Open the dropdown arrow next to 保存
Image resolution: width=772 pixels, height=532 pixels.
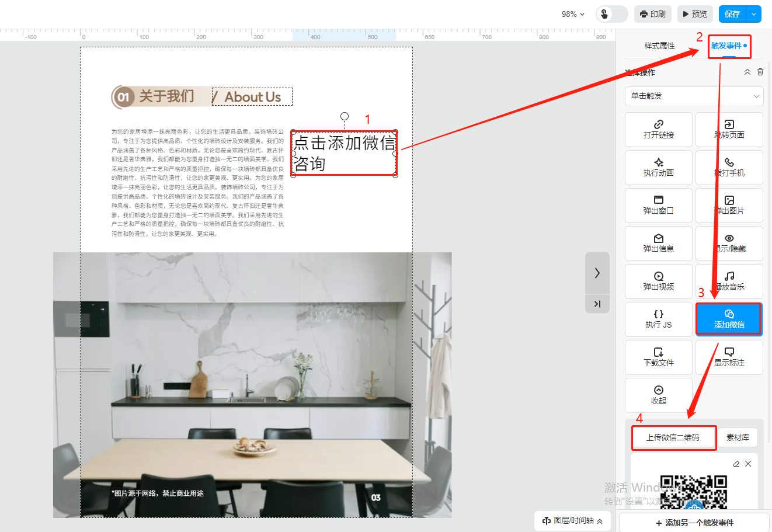754,14
